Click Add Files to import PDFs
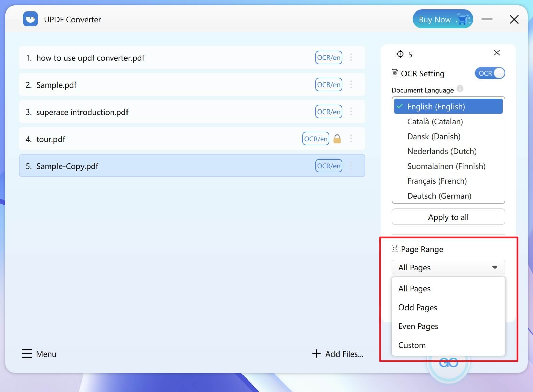Screen dimensions: 533x392 pyautogui.click(x=338, y=354)
